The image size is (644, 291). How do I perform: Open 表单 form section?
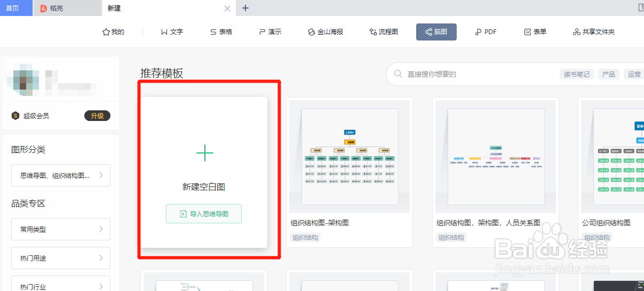click(535, 32)
